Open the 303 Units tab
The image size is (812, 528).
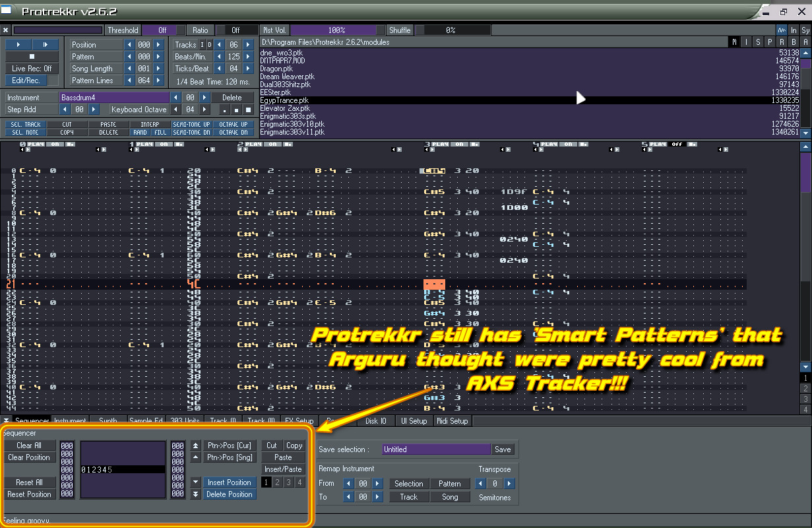(186, 420)
